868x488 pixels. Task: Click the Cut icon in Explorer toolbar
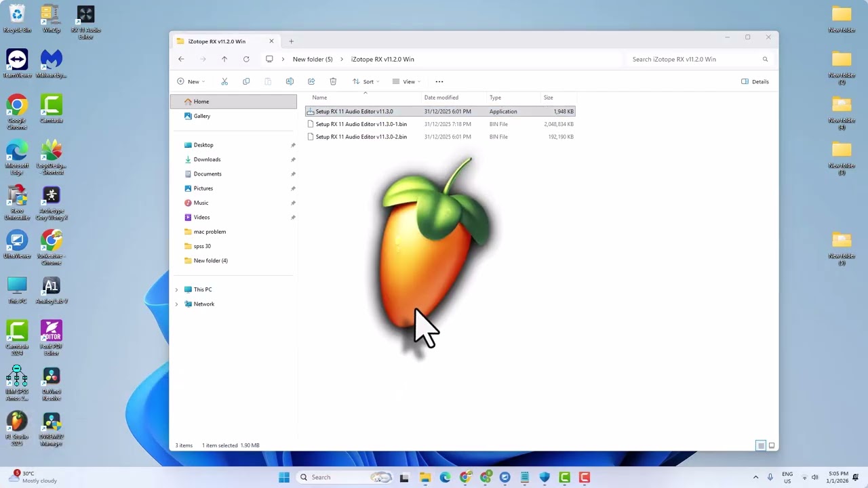tap(224, 81)
